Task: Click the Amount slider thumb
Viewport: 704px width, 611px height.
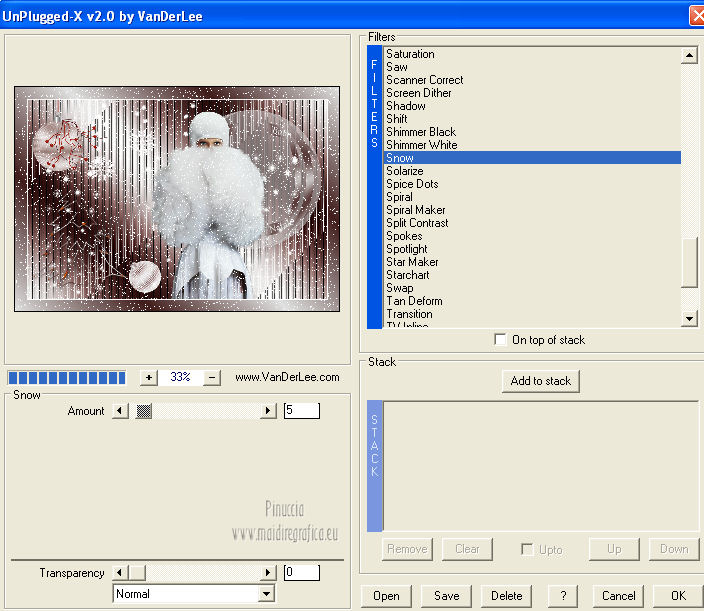Action: (x=144, y=410)
